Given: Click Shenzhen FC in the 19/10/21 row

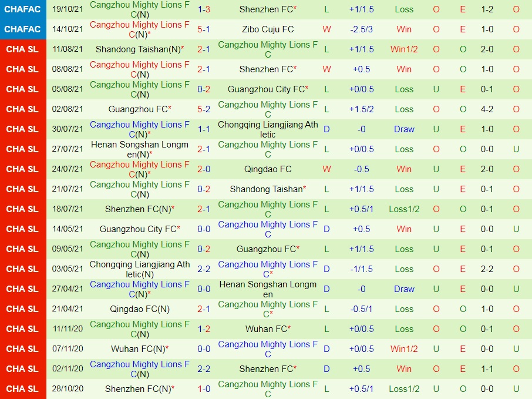Looking at the screenshot, I should (268, 9).
